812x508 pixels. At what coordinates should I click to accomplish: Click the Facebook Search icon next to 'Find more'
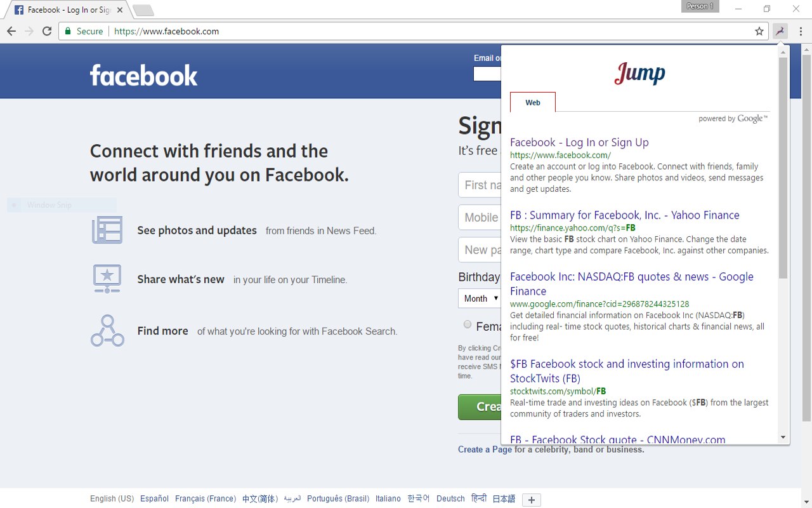click(x=107, y=330)
